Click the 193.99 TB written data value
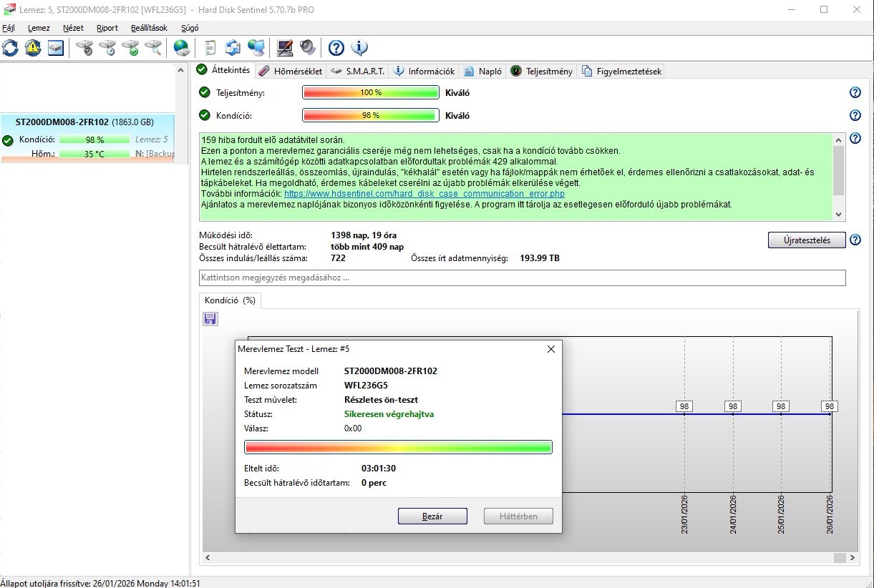Image resolution: width=874 pixels, height=588 pixels. click(540, 258)
